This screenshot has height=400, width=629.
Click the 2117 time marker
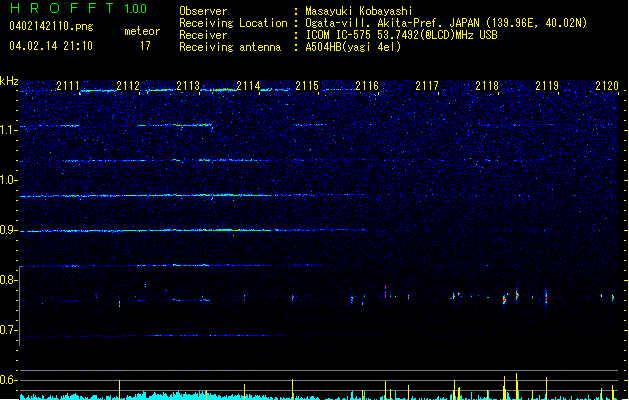point(427,86)
